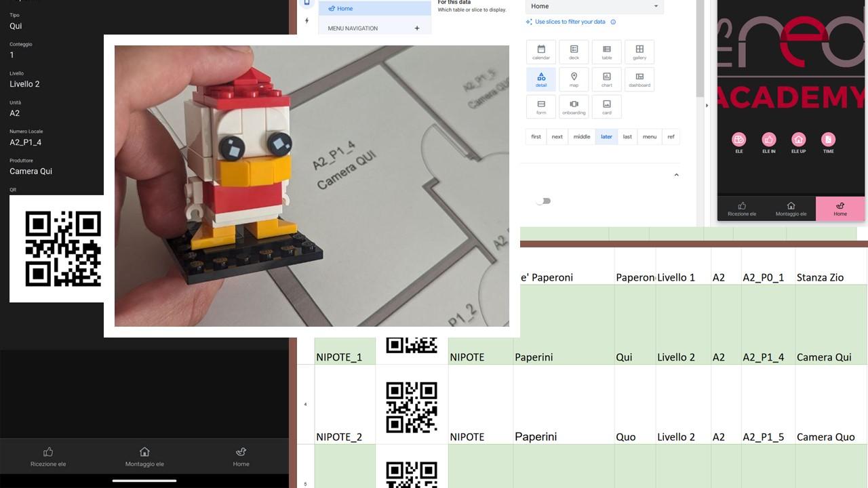Set view position to last
Viewport: 868px width, 488px height.
point(627,137)
